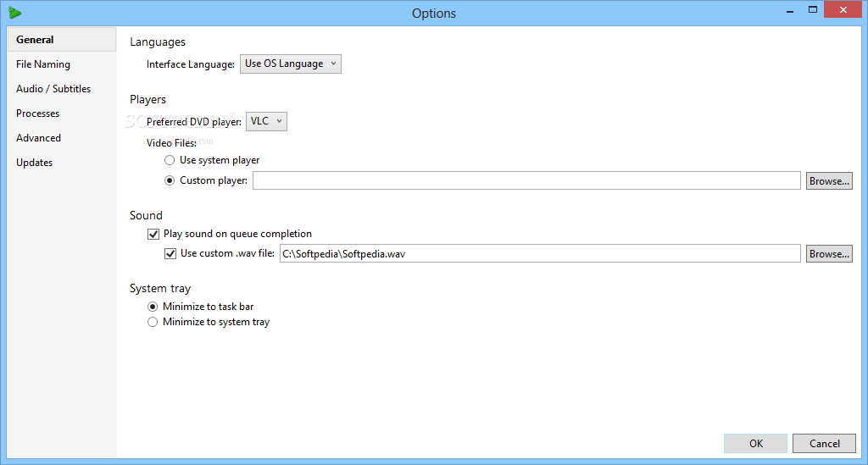This screenshot has width=868, height=465.
Task: Select the Custom player radio button
Action: (x=170, y=180)
